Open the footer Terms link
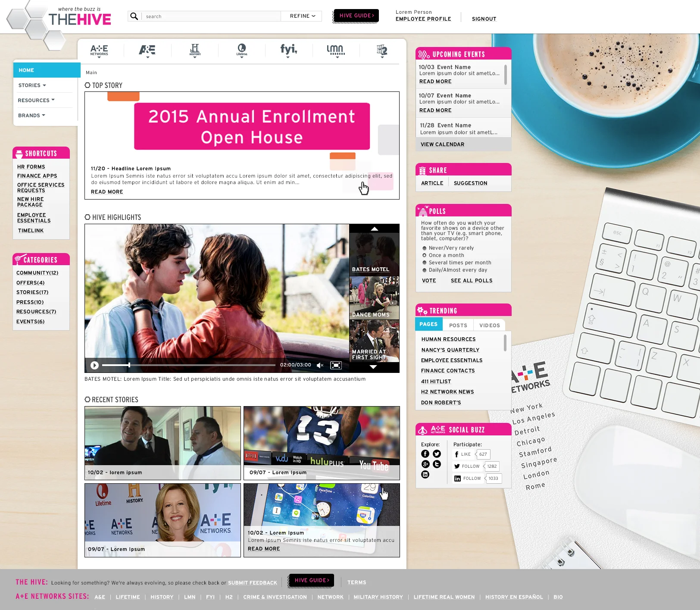The width and height of the screenshot is (700, 610). coord(357,582)
